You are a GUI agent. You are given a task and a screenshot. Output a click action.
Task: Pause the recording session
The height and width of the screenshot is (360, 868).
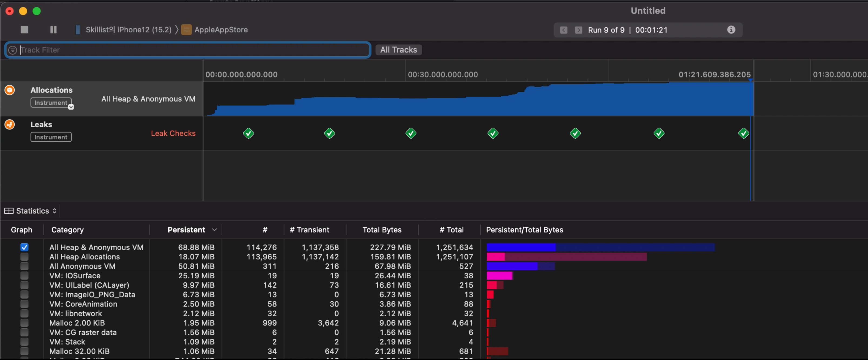pos(53,30)
